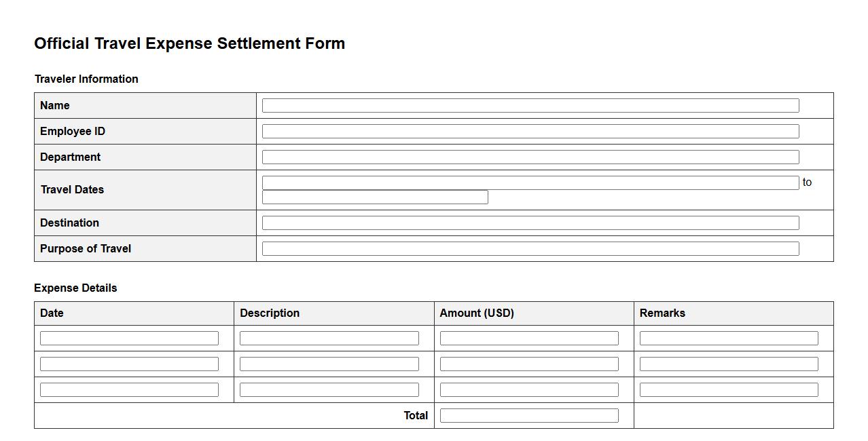This screenshot has height=441, width=868.
Task: Click the Travel Dates start field
Action: point(530,183)
